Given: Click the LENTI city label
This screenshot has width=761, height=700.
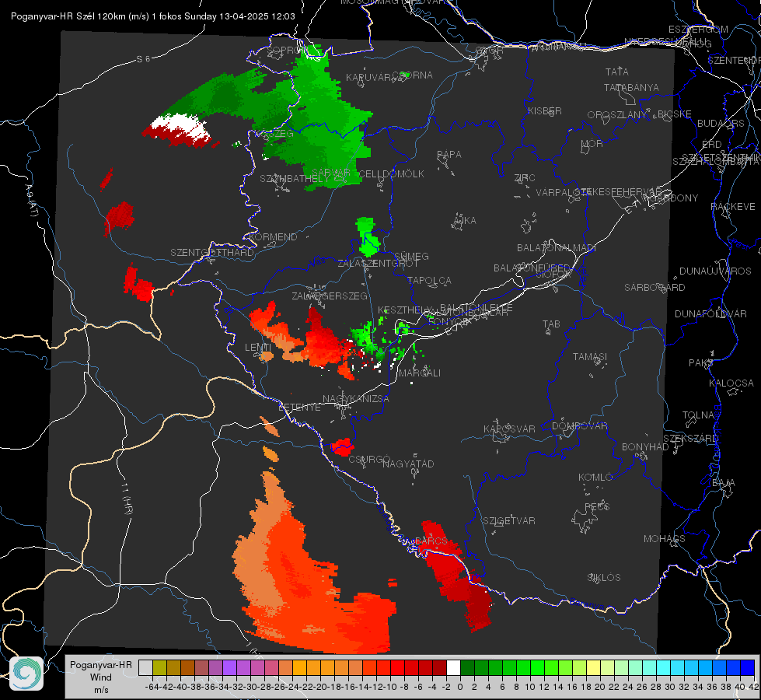Looking at the screenshot, I should click(258, 348).
